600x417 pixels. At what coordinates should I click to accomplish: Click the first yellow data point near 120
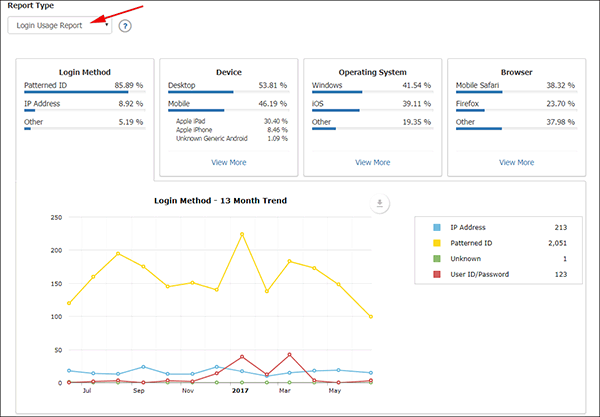coord(69,303)
